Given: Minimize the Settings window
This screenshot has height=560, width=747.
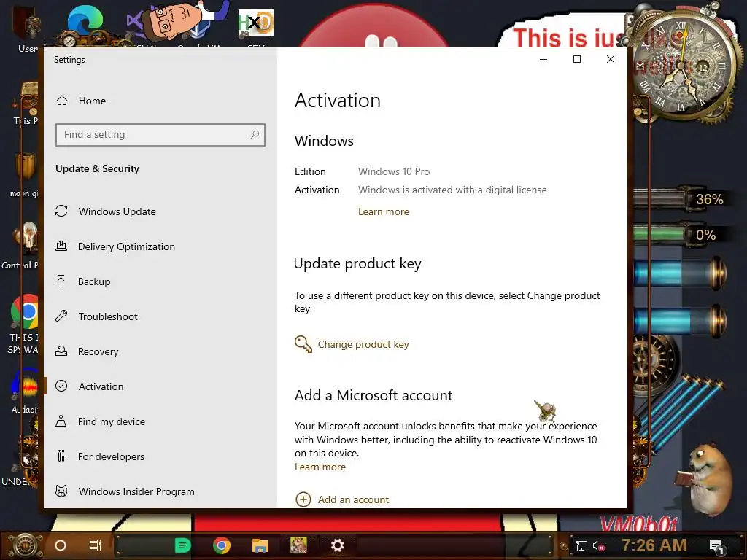Looking at the screenshot, I should click(x=543, y=59).
